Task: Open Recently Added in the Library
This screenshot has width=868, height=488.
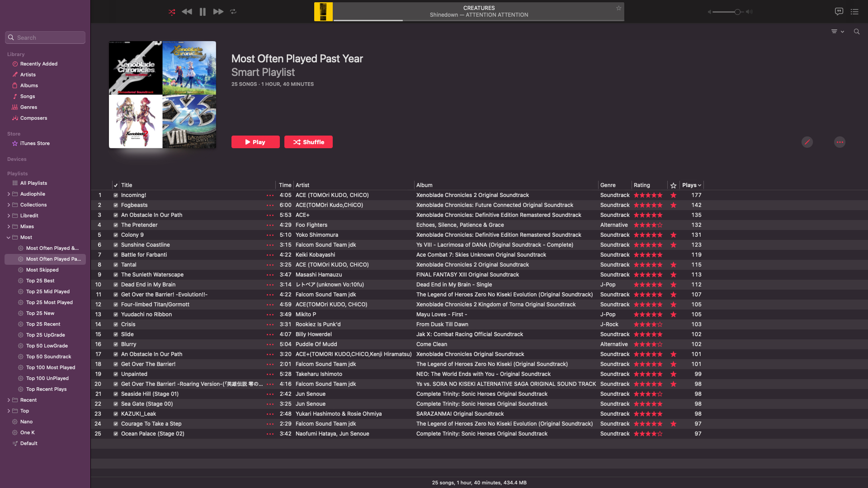Action: click(38, 64)
